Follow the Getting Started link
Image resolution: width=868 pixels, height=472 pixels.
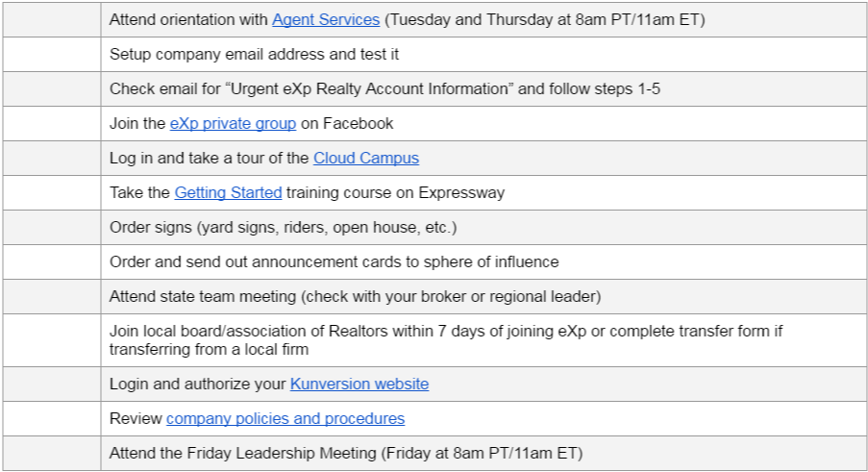(x=228, y=192)
